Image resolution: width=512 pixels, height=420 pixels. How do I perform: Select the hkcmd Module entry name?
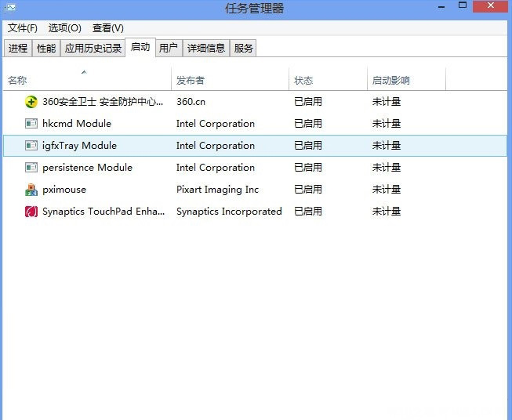(77, 124)
